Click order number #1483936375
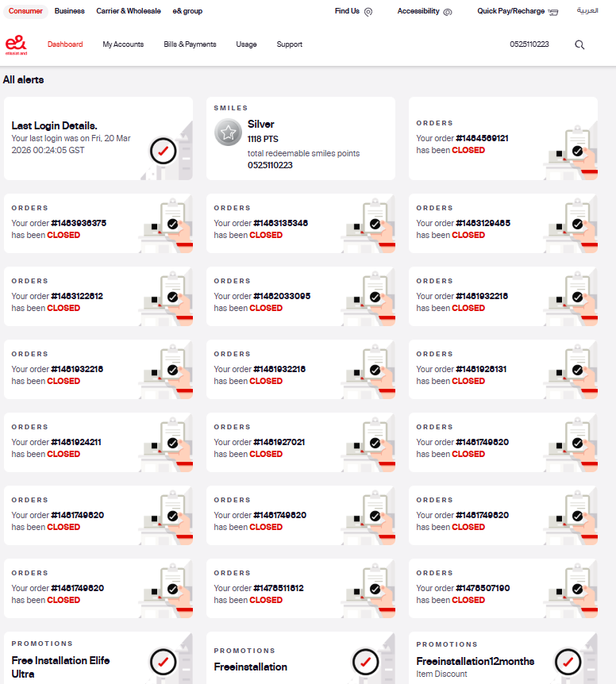The image size is (616, 684). (x=79, y=223)
